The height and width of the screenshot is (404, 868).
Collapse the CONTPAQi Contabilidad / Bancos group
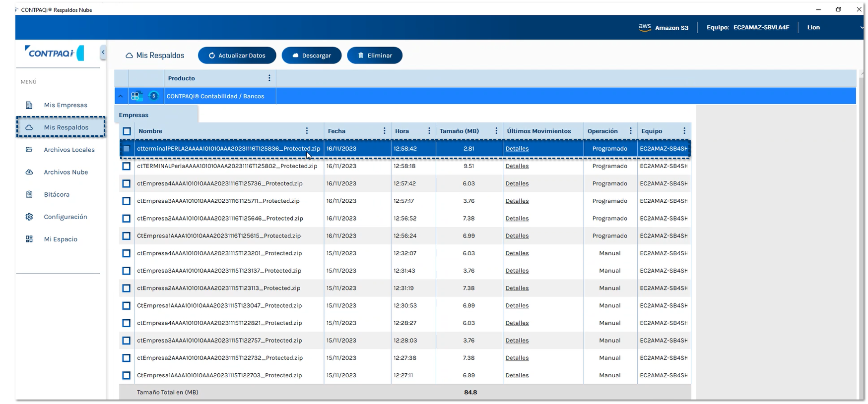click(x=121, y=96)
